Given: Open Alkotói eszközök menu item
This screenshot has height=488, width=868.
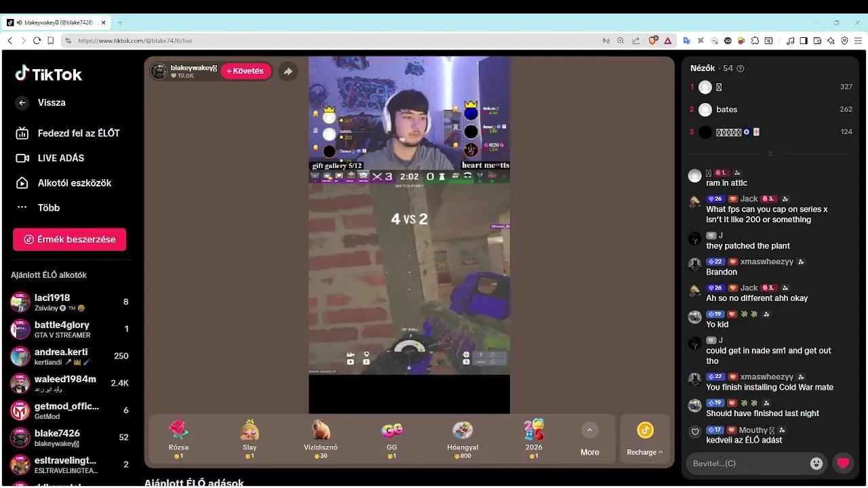Looking at the screenshot, I should pos(63,183).
